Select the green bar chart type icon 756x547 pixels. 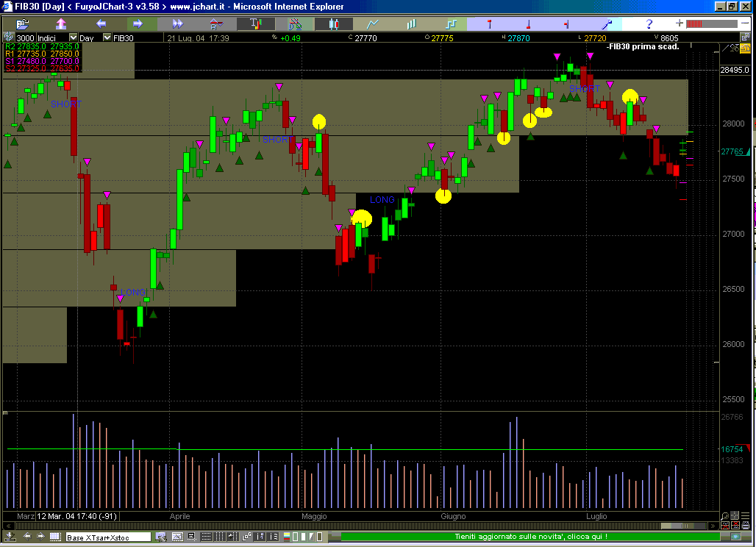coord(413,24)
